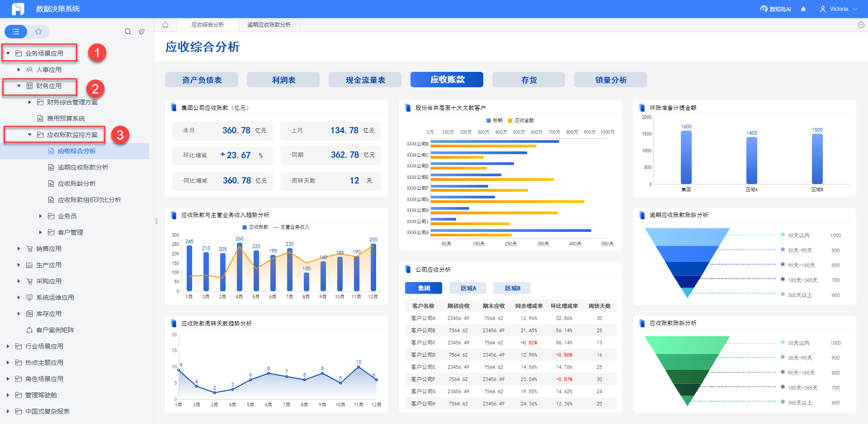Click the app logo in header
Viewport: 868px width, 424px height.
tap(18, 9)
